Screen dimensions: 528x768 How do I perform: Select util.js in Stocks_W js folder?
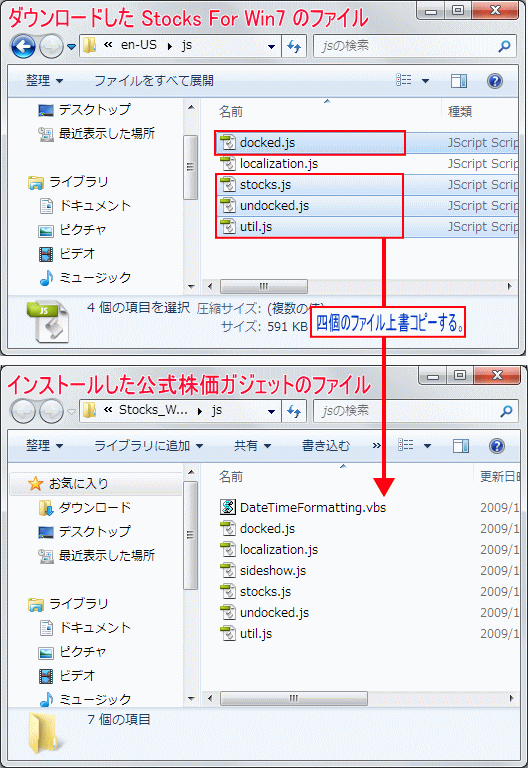[x=246, y=634]
